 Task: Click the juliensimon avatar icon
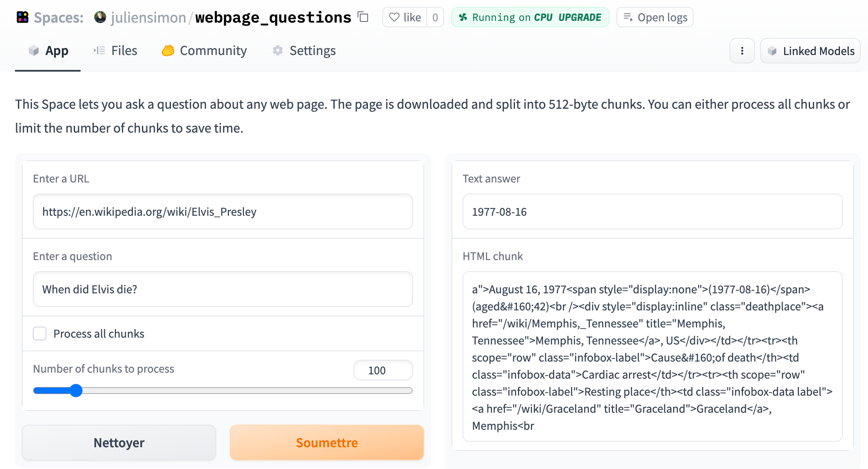(100, 17)
